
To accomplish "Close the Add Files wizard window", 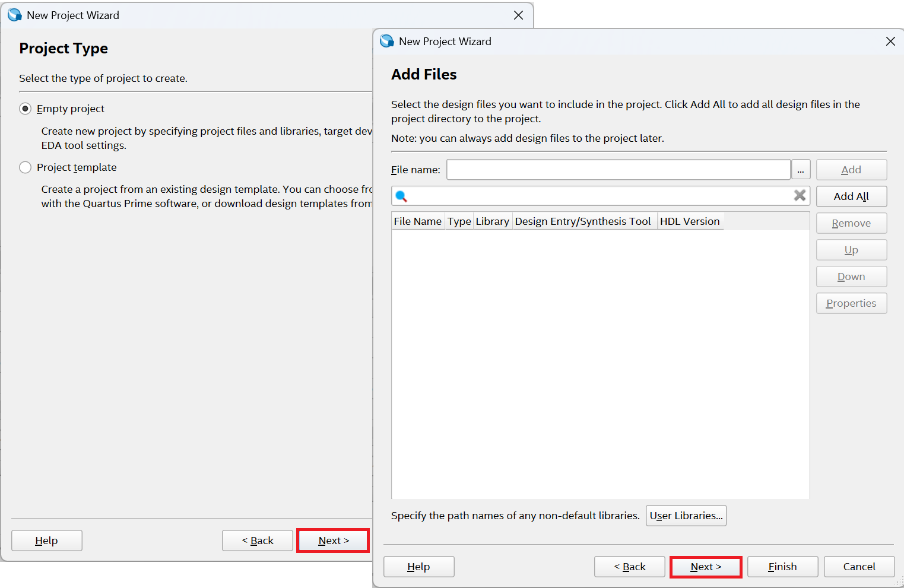I will pos(890,42).
